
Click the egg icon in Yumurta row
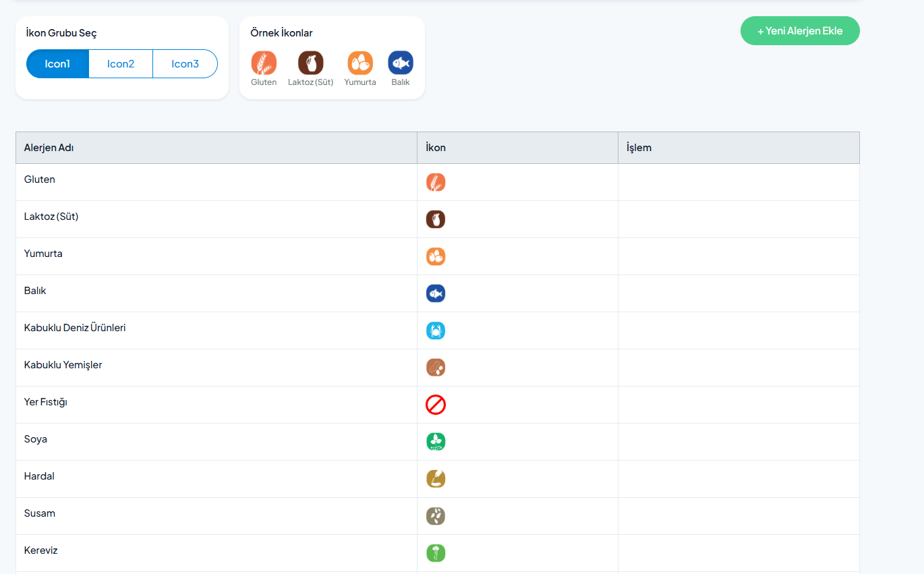point(436,256)
